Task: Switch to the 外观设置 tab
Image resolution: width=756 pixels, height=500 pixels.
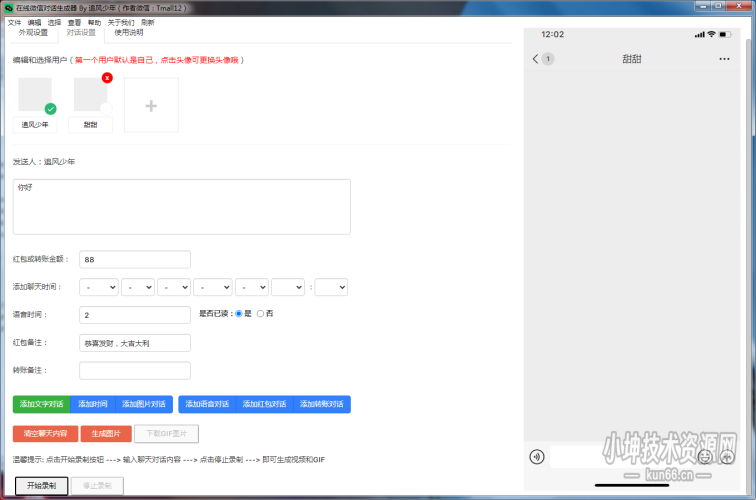Action: click(33, 33)
